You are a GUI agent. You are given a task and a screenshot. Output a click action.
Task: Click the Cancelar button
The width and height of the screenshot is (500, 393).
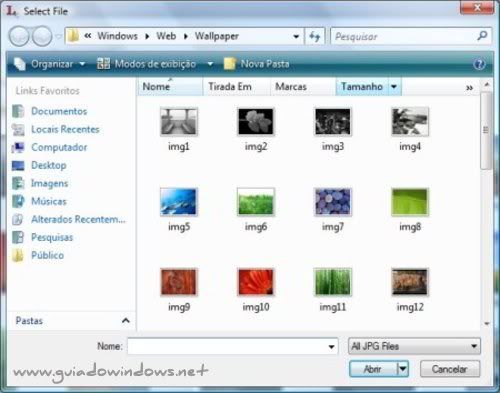click(450, 369)
